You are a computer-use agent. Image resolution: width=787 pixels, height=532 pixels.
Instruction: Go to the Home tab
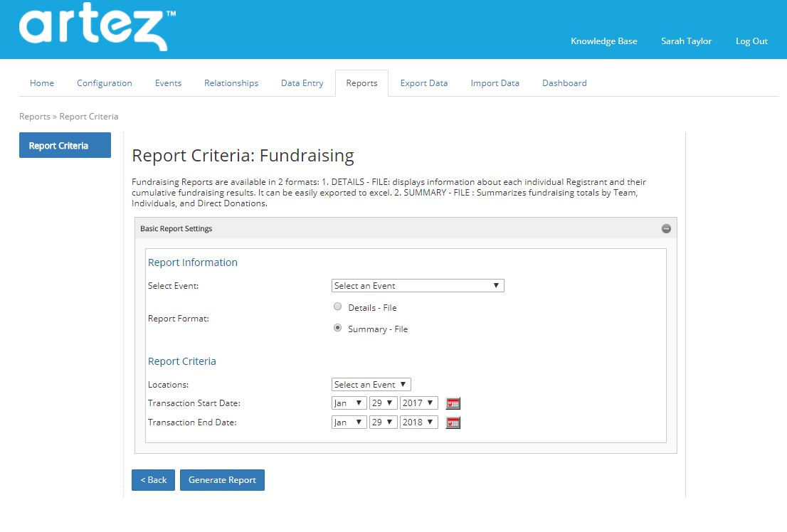(42, 83)
